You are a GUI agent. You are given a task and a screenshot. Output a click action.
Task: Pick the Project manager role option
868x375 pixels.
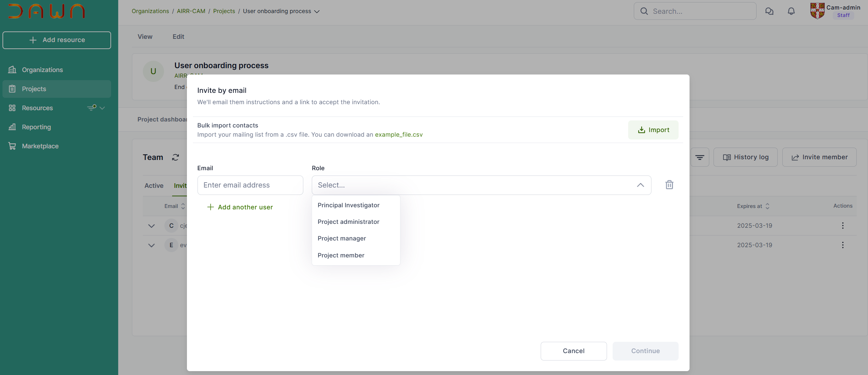pyautogui.click(x=341, y=238)
